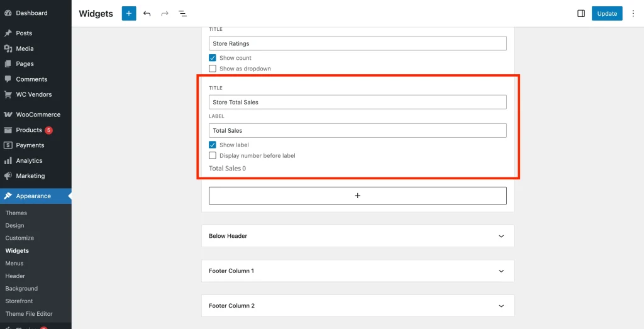This screenshot has height=329, width=644.
Task: Open the Theme File Editor link
Action: pos(29,314)
